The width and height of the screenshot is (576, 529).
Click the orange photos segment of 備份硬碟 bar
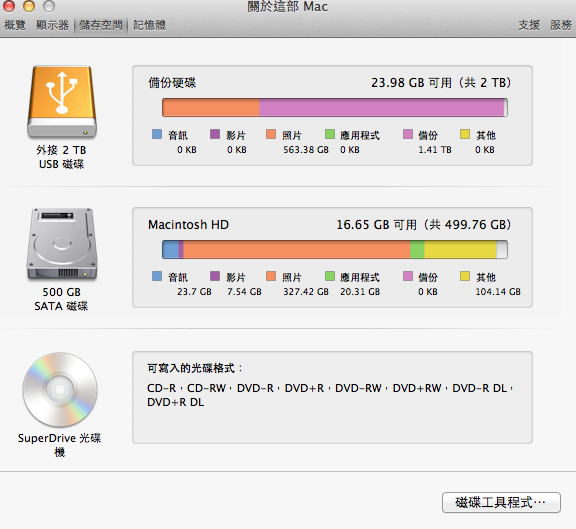coord(211,108)
